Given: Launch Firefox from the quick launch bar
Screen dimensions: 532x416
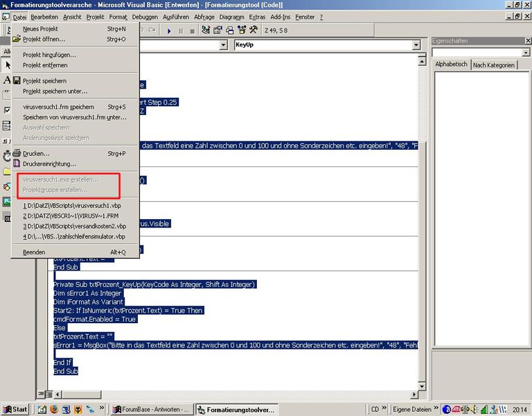Looking at the screenshot, I should tap(54, 409).
